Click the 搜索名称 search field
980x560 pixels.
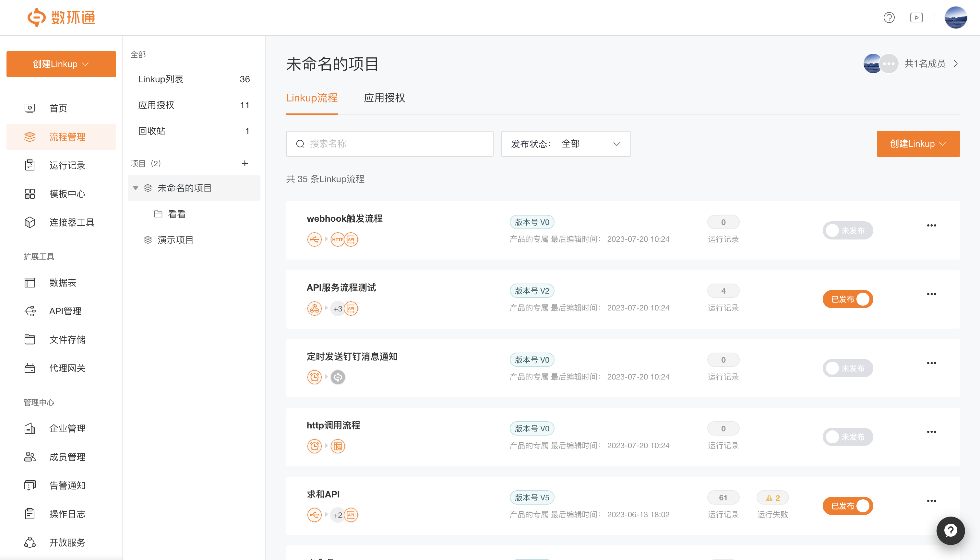point(389,144)
